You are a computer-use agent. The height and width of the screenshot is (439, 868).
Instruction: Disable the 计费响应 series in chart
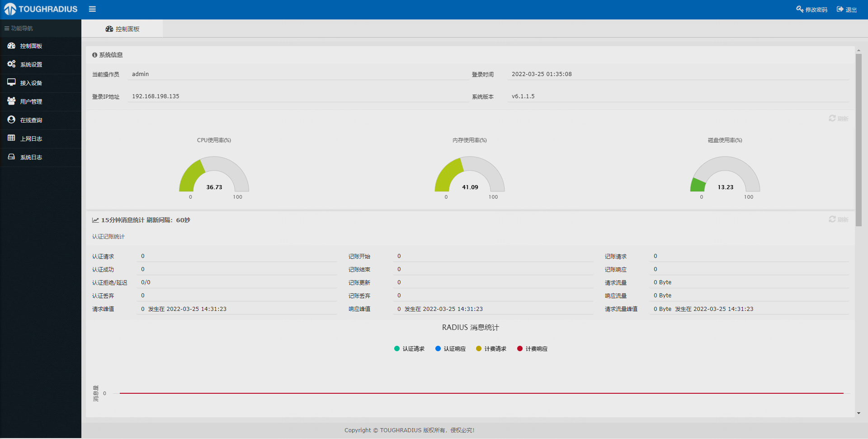532,348
